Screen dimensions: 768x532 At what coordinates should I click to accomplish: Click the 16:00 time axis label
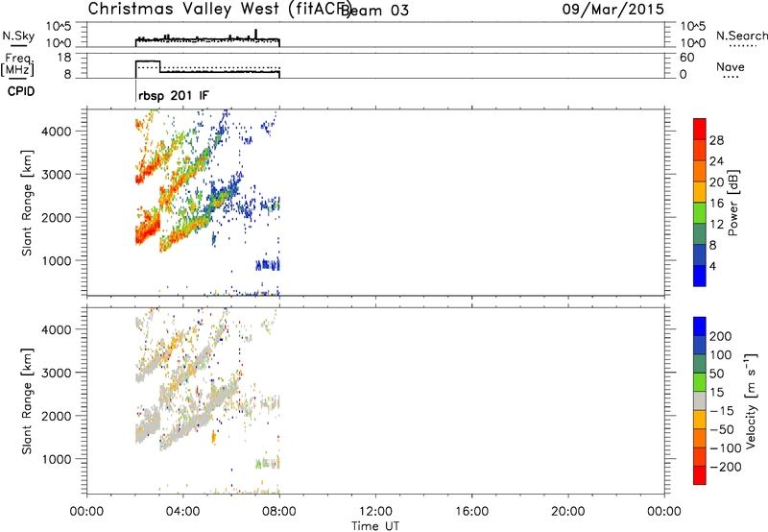click(x=471, y=512)
